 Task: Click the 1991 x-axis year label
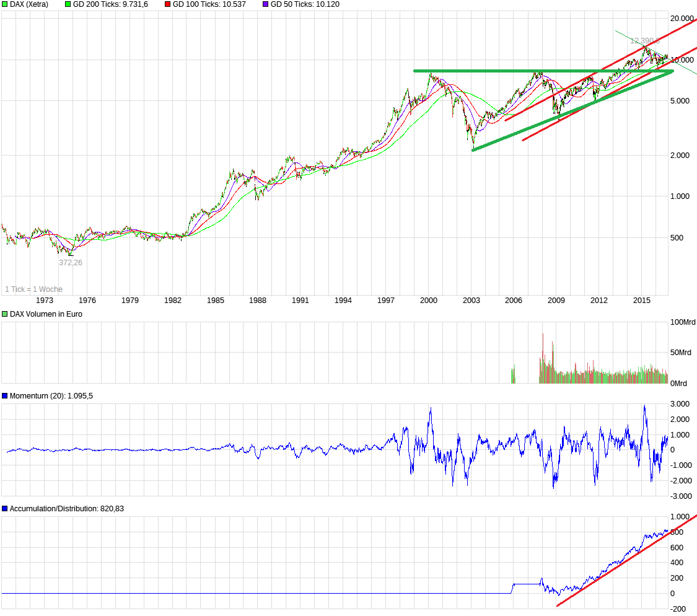pos(300,300)
